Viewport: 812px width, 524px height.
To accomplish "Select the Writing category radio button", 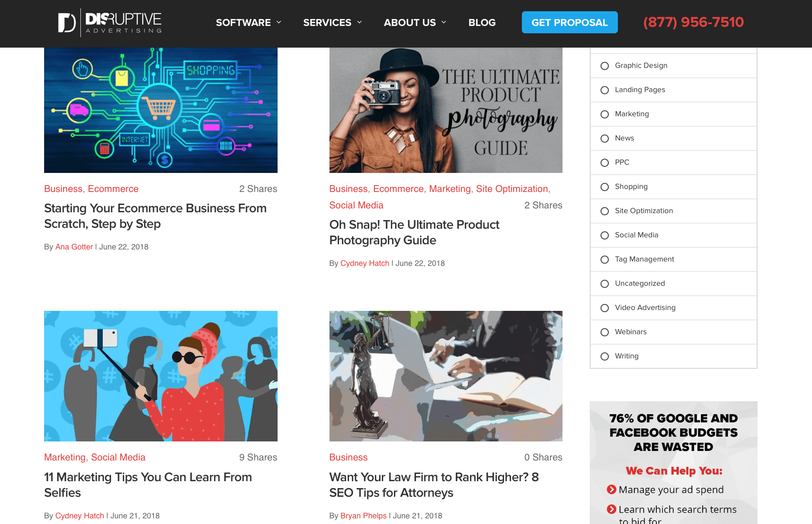I will click(604, 356).
